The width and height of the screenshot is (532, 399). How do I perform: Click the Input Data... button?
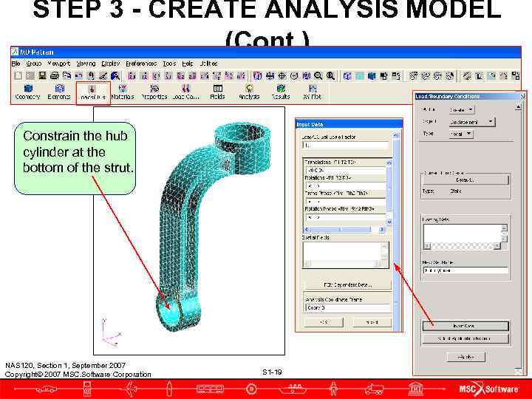[x=465, y=326]
